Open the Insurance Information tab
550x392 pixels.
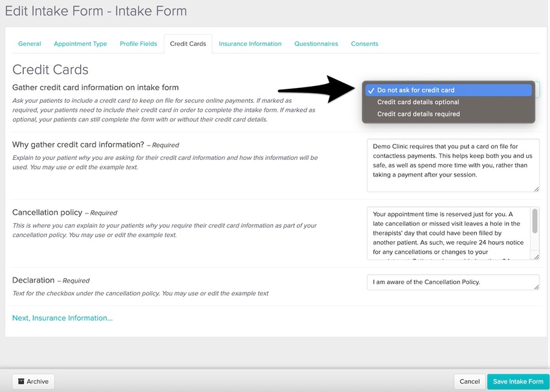(250, 43)
